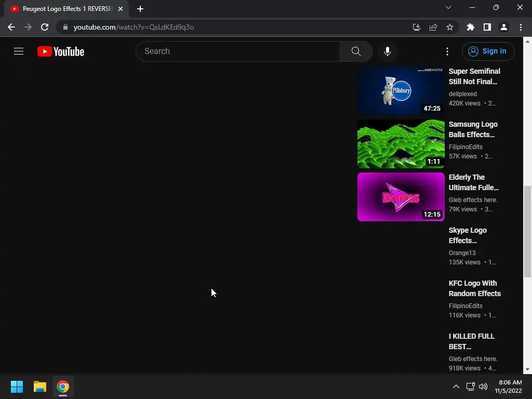Reload the current page

[45, 27]
